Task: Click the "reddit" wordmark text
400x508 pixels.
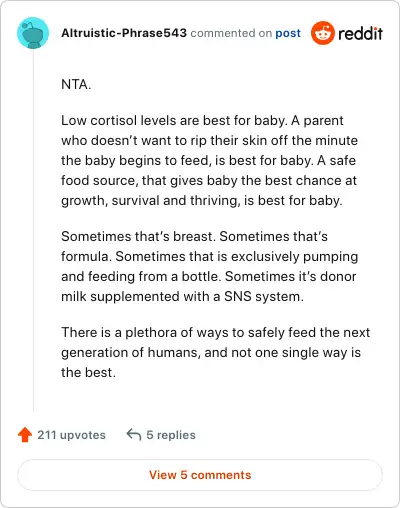Action: click(x=360, y=33)
